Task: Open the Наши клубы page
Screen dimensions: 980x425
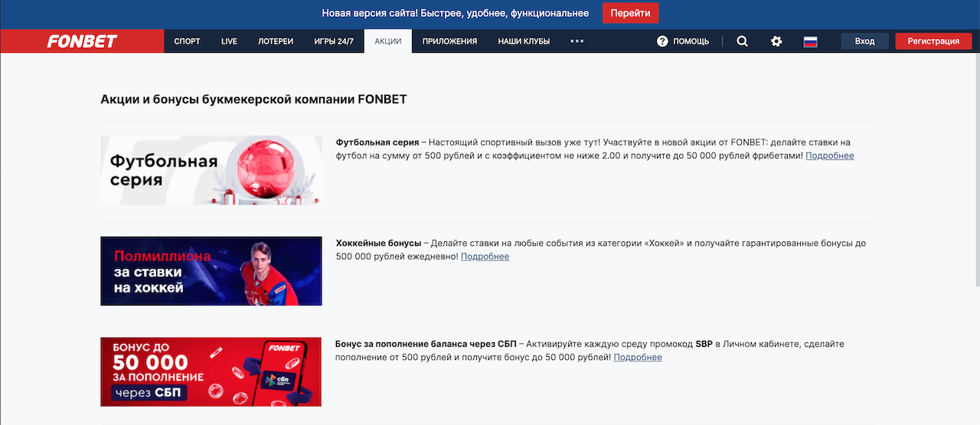Action: [524, 41]
